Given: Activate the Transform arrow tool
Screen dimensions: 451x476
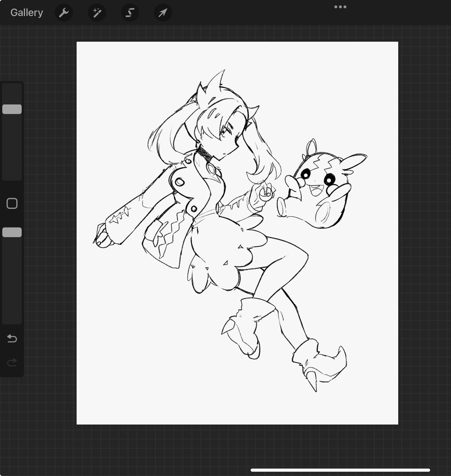Looking at the screenshot, I should coord(163,13).
